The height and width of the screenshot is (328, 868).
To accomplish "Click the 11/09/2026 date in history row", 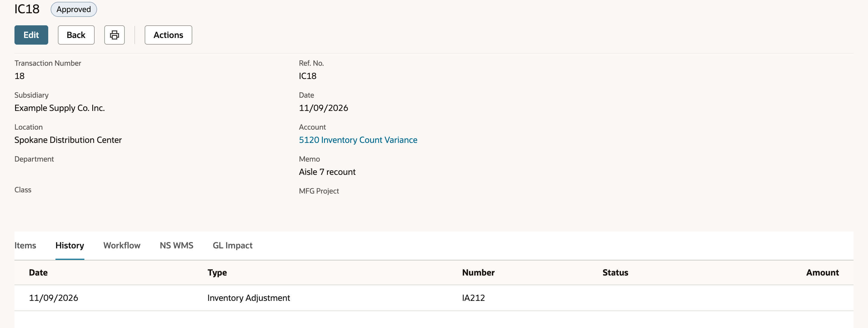I will coord(53,298).
